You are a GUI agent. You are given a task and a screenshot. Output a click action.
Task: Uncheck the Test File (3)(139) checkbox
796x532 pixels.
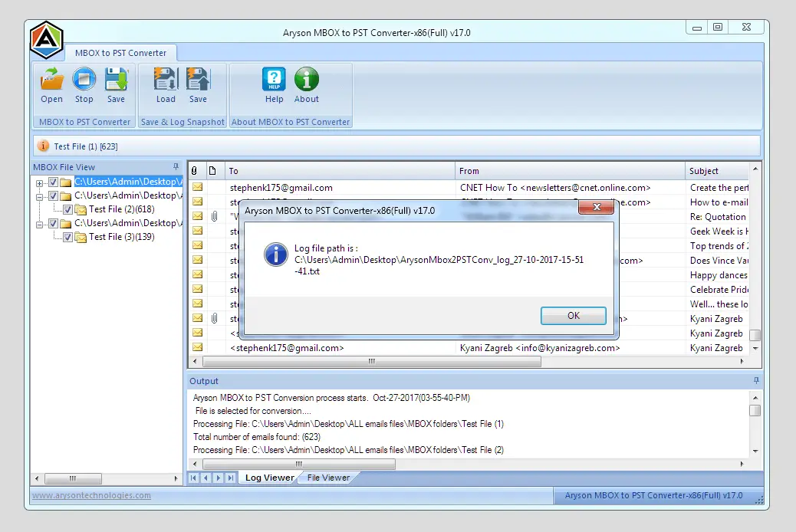pyautogui.click(x=67, y=237)
